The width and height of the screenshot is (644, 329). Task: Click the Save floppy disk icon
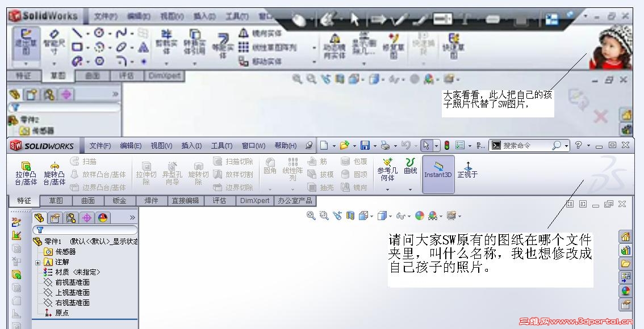click(x=365, y=145)
